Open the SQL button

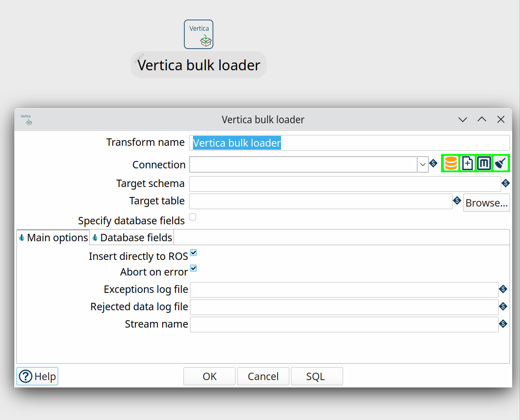coord(317,376)
